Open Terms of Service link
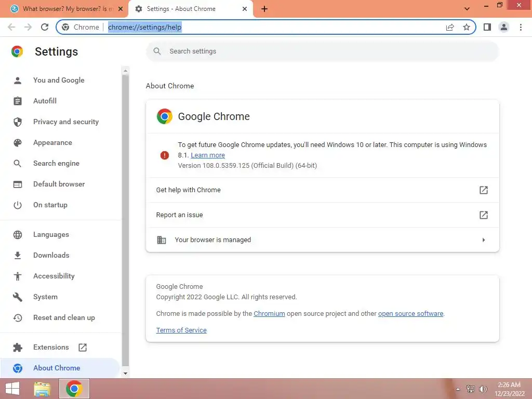The height and width of the screenshot is (399, 532). [x=181, y=330]
